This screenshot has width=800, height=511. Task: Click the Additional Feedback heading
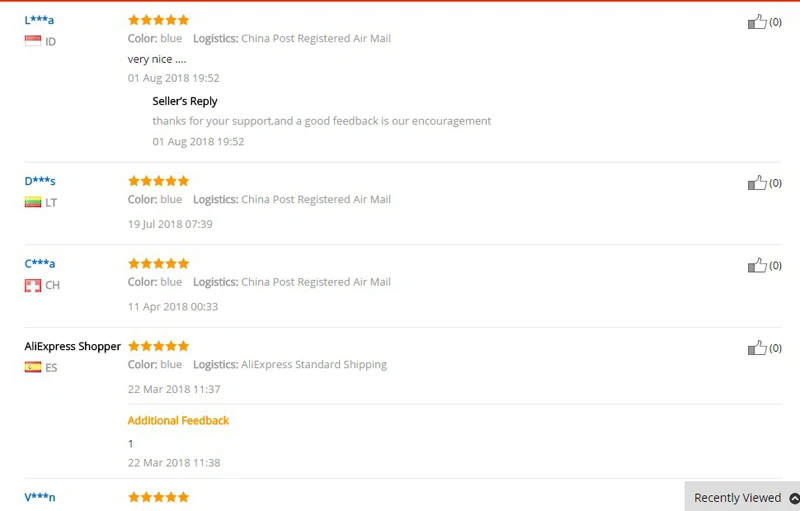[178, 421]
